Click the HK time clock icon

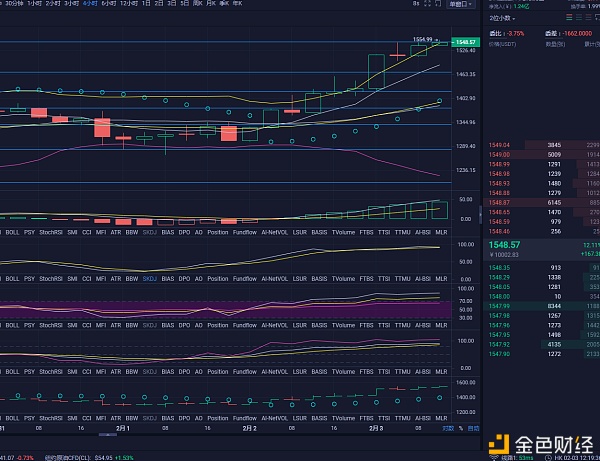(x=548, y=458)
